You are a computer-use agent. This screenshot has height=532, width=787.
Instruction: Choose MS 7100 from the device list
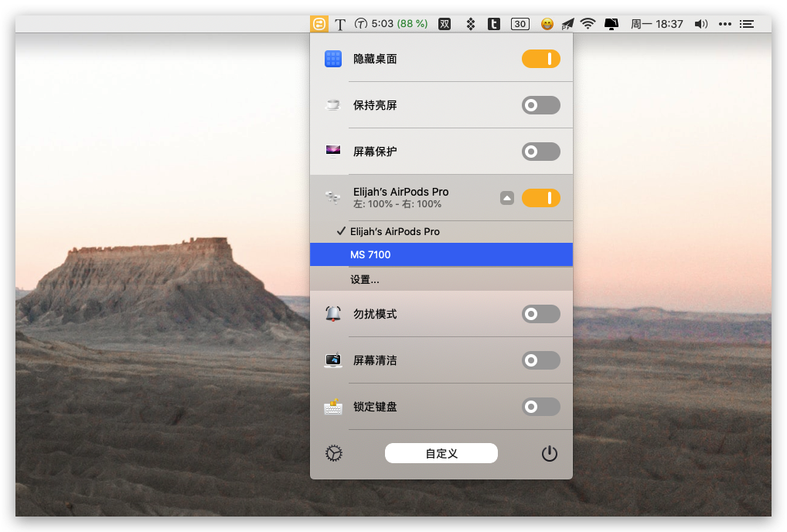tap(441, 254)
